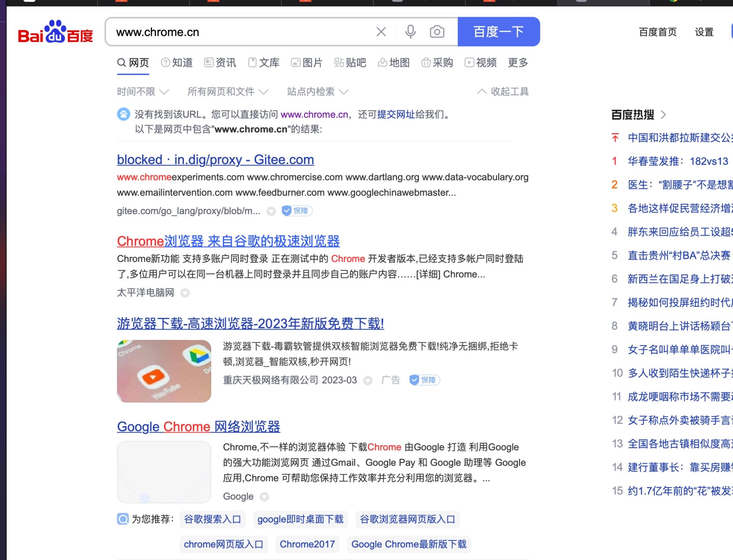Click the 提交网址 link
This screenshot has height=560, width=733.
point(396,115)
